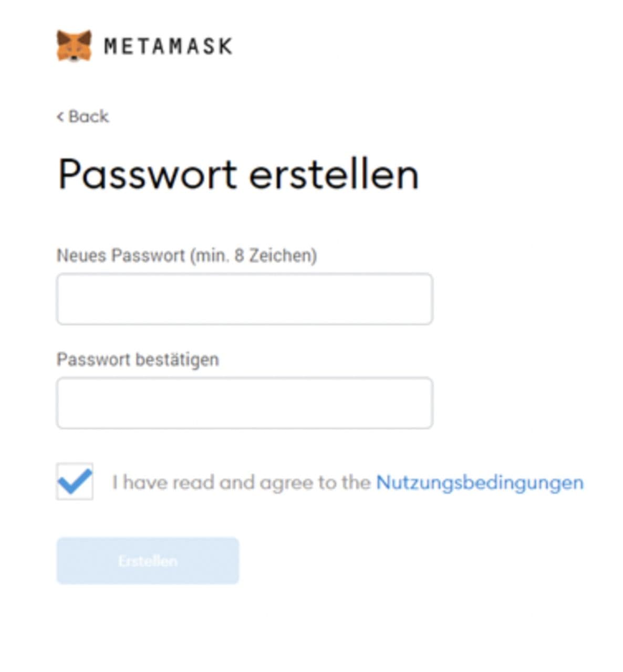Click the METAMASK wordmark text
The width and height of the screenshot is (623, 672).
point(168,46)
